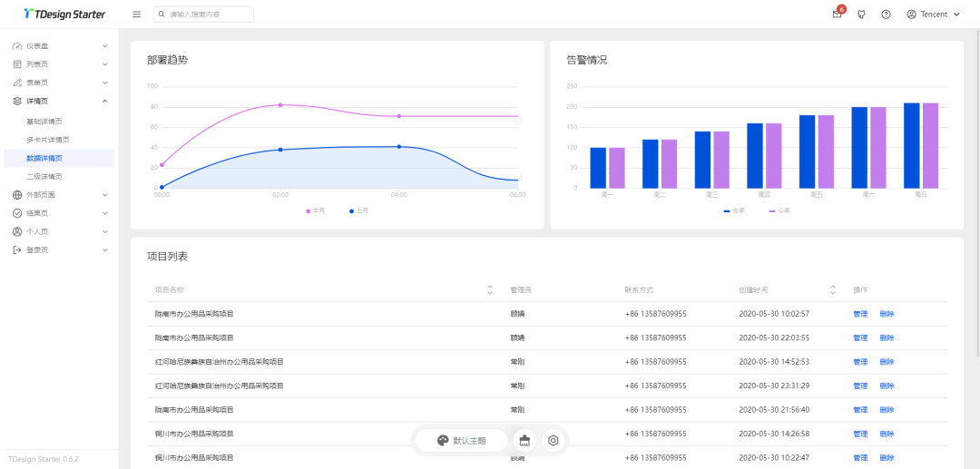Click the 本月 data point at 02:00

tap(280, 105)
